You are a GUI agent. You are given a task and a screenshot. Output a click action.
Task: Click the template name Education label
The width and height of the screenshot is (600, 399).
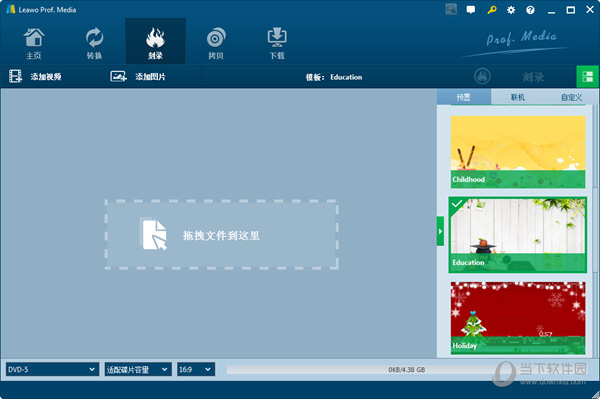pyautogui.click(x=346, y=77)
